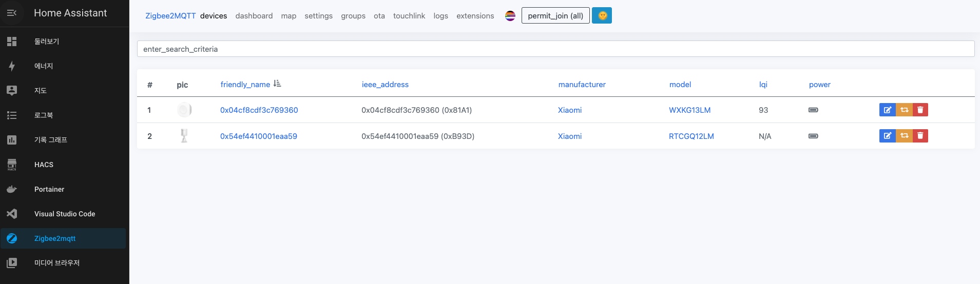Sort table by ieee_address column
Screen dimensions: 980x284
point(385,85)
